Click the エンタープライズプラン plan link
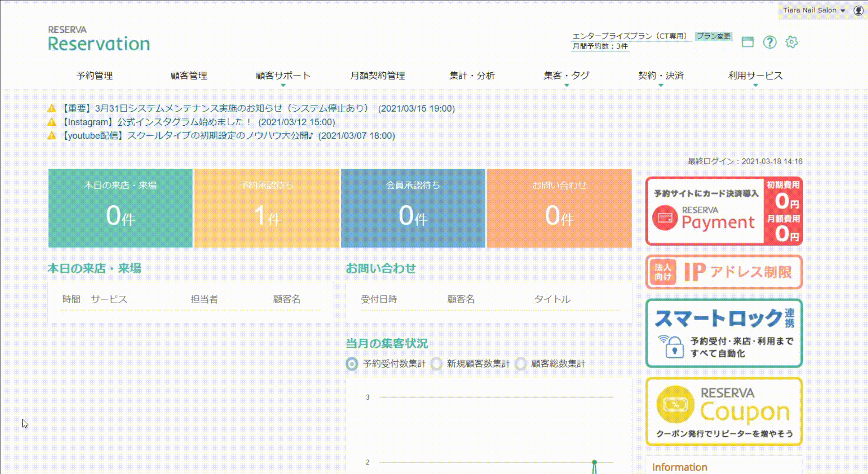This screenshot has height=474, width=868. [631, 36]
